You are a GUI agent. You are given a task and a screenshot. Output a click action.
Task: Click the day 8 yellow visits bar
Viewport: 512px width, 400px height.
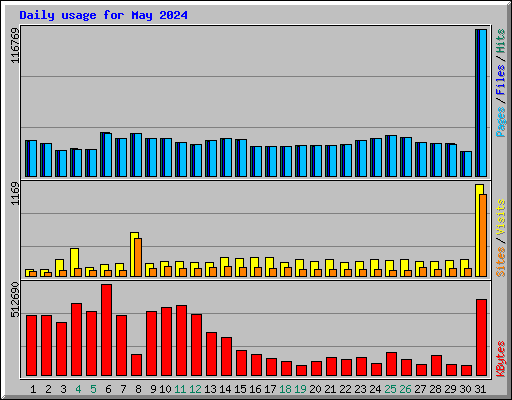coord(133,254)
